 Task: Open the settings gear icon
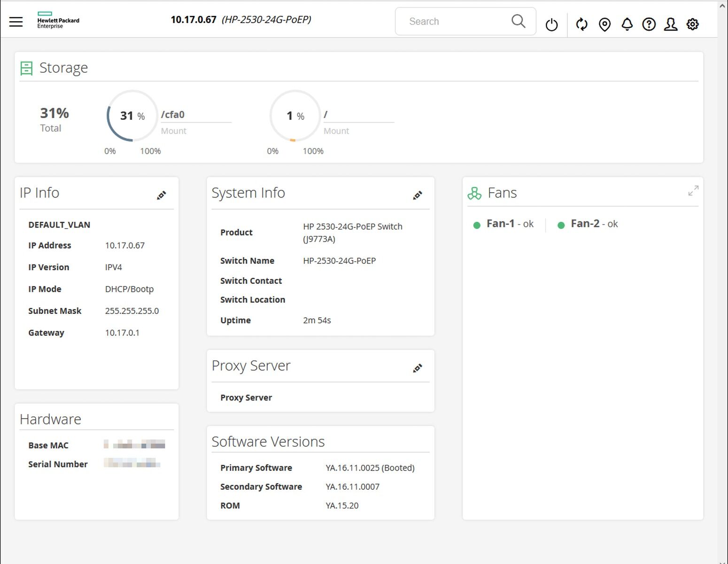click(x=693, y=24)
